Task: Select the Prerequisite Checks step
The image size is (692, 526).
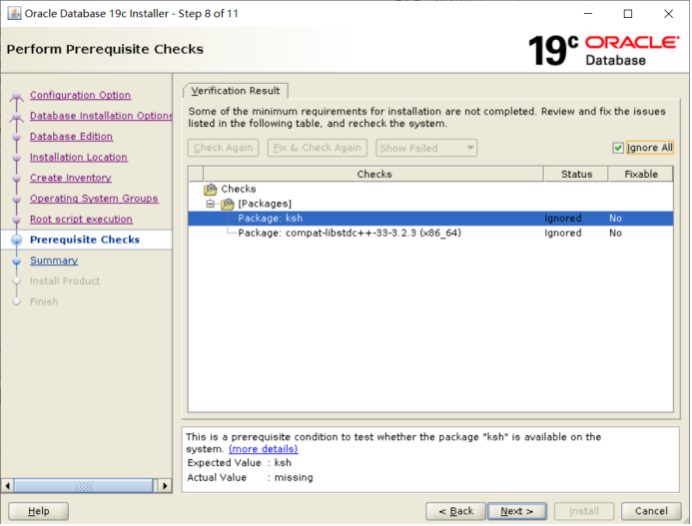Action: point(85,240)
